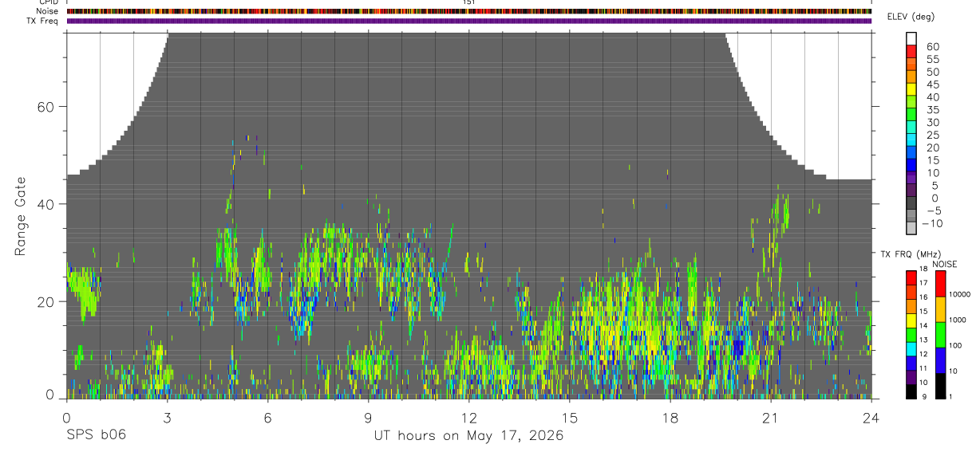This screenshot has width=980, height=452.
Task: Click the yellow segment of the ELEV color bar
Action: click(x=911, y=88)
